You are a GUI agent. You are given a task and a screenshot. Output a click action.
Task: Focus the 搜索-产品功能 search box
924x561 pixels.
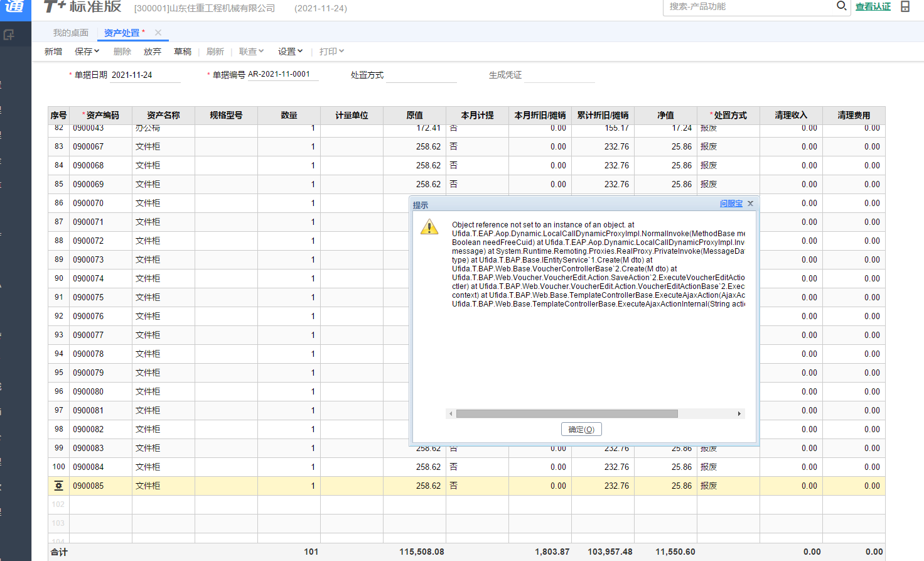pyautogui.click(x=749, y=6)
